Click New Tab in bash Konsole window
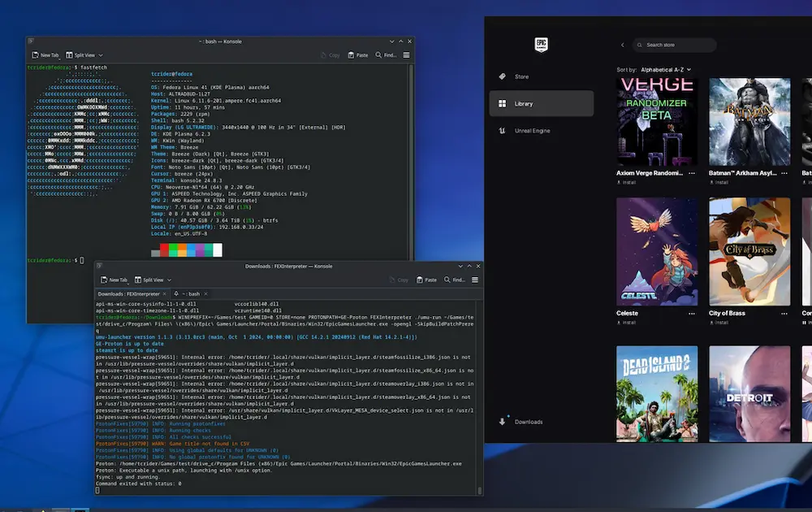812x512 pixels. pyautogui.click(x=45, y=55)
